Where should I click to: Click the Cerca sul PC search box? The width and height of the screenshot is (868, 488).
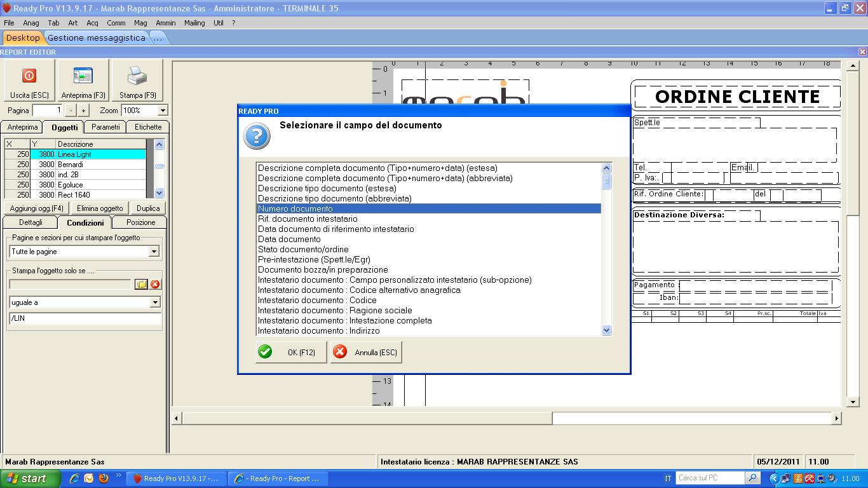point(710,478)
